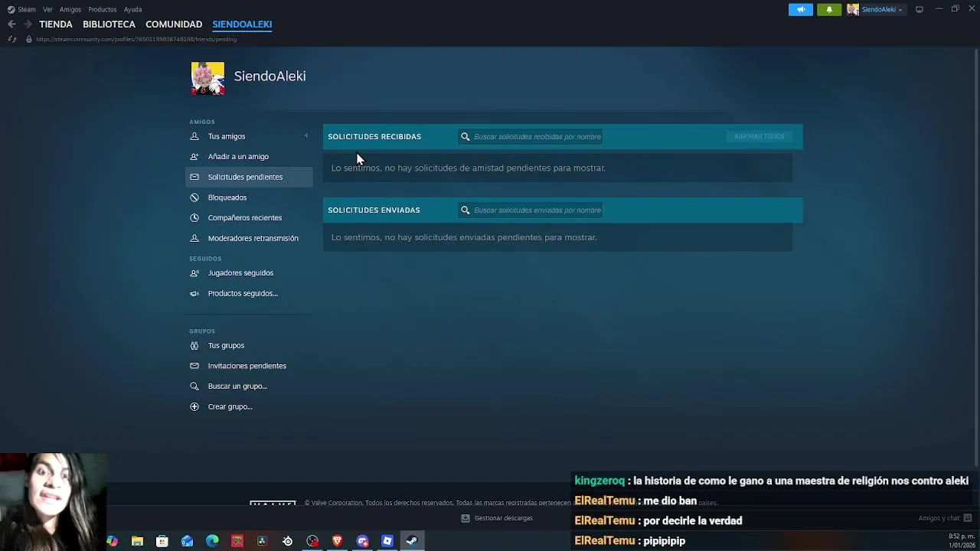Viewport: 980px width, 551px height.
Task: Switch to Big Picture mode icon
Action: (x=920, y=9)
